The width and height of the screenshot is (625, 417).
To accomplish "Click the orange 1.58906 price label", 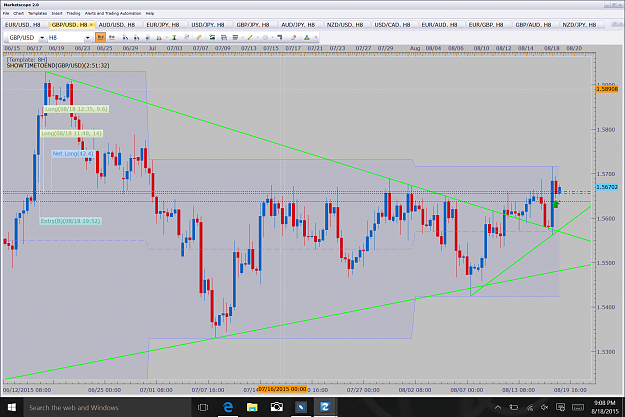I will pos(607,89).
